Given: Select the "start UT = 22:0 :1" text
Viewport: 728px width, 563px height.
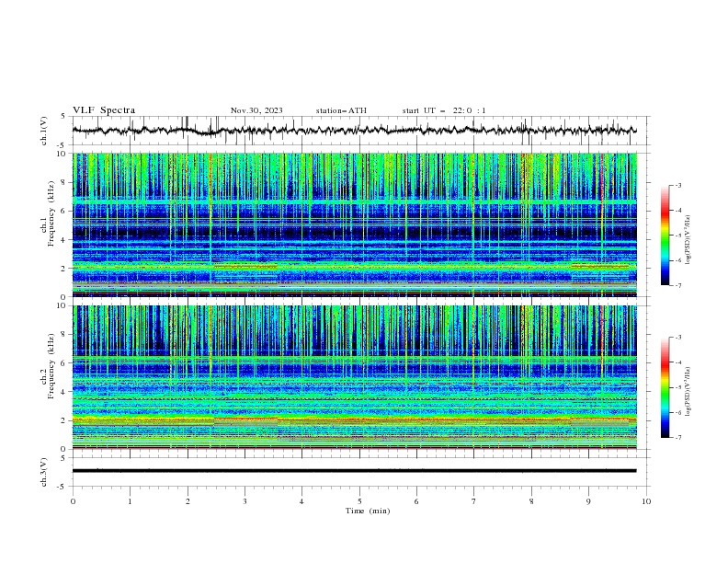Looking at the screenshot, I should click(x=444, y=110).
